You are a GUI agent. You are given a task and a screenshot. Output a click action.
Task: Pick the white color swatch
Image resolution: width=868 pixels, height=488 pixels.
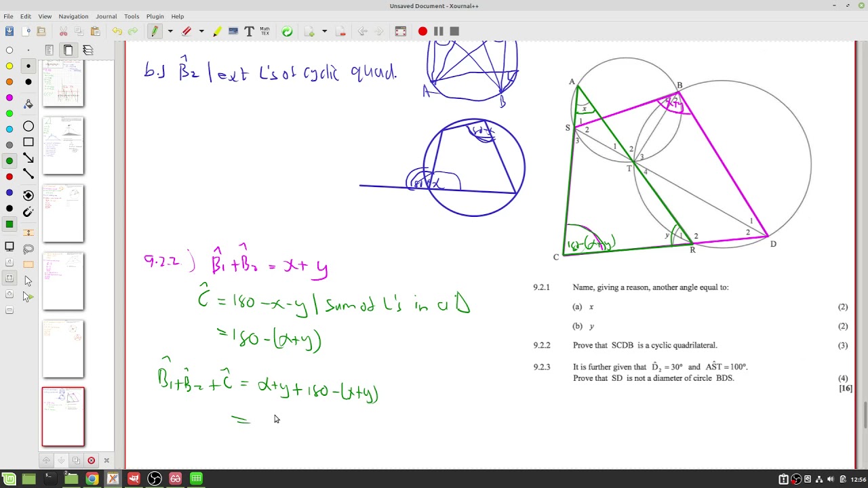[x=9, y=50]
